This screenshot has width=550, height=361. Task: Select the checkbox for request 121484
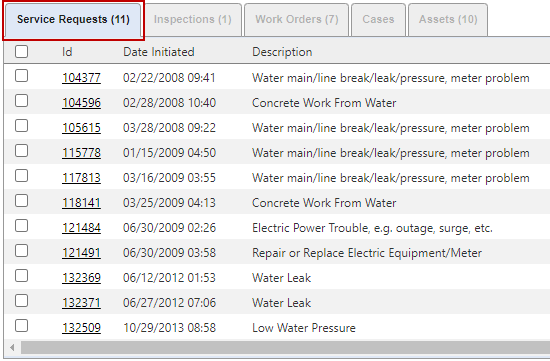[x=21, y=226]
